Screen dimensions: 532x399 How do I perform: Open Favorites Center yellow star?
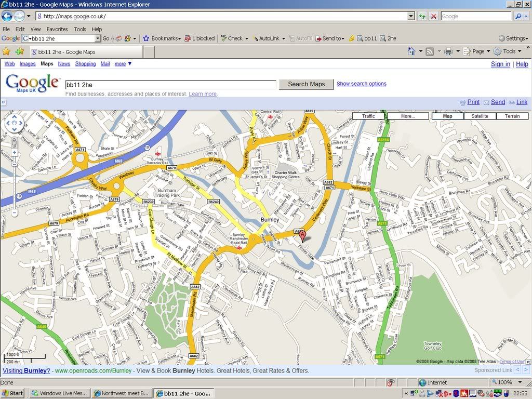6,51
